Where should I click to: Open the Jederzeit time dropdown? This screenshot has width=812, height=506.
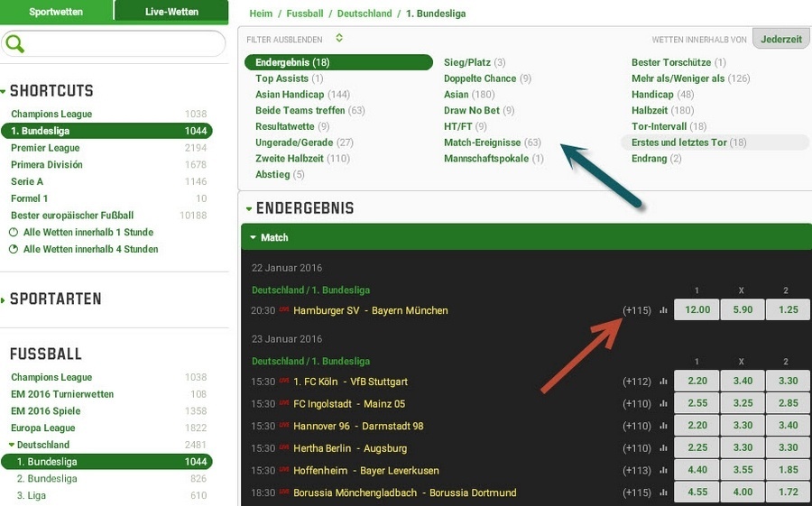tap(781, 39)
